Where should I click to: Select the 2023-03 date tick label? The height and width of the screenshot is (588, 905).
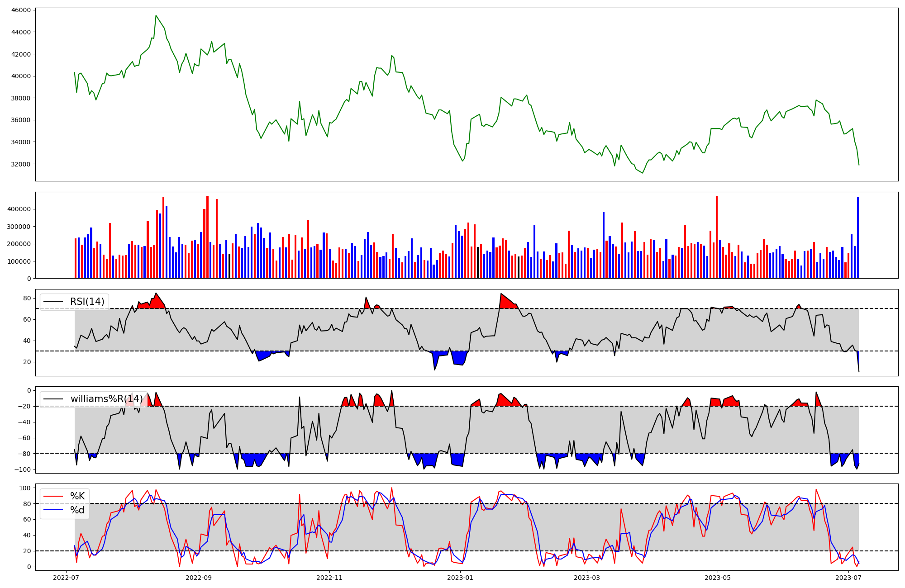click(587, 578)
